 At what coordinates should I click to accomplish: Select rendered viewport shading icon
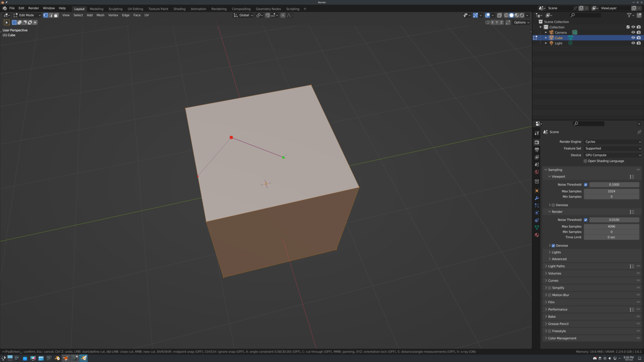pyautogui.click(x=522, y=15)
